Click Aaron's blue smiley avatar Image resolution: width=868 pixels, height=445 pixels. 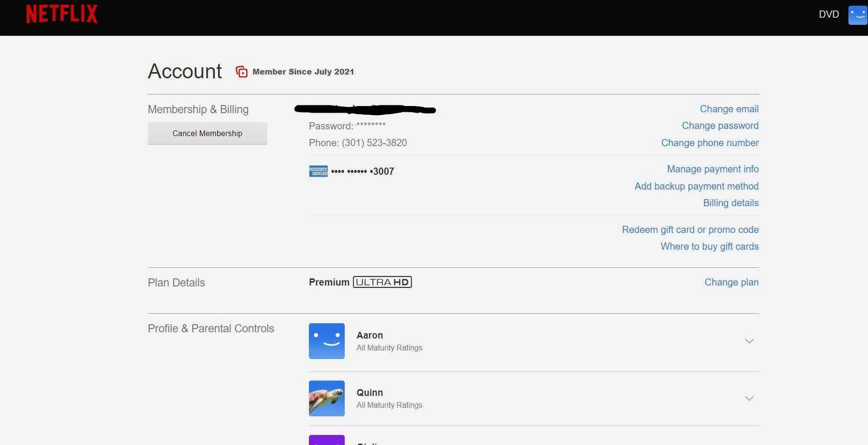pos(327,341)
